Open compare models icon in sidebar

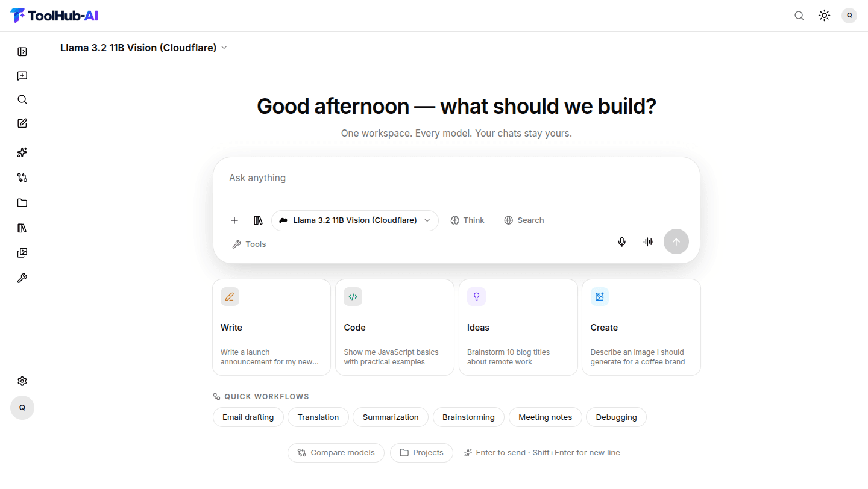click(x=22, y=178)
